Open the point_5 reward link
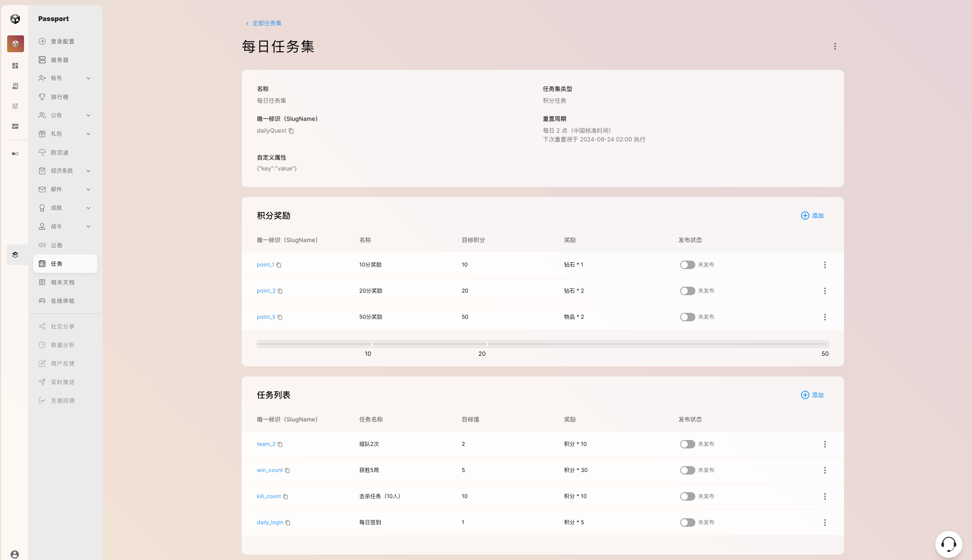Viewport: 972px width, 560px height. point(266,317)
